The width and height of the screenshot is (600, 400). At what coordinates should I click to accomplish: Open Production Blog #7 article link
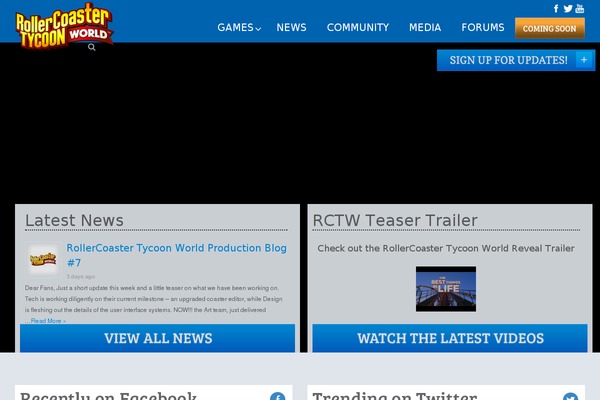coord(176,255)
